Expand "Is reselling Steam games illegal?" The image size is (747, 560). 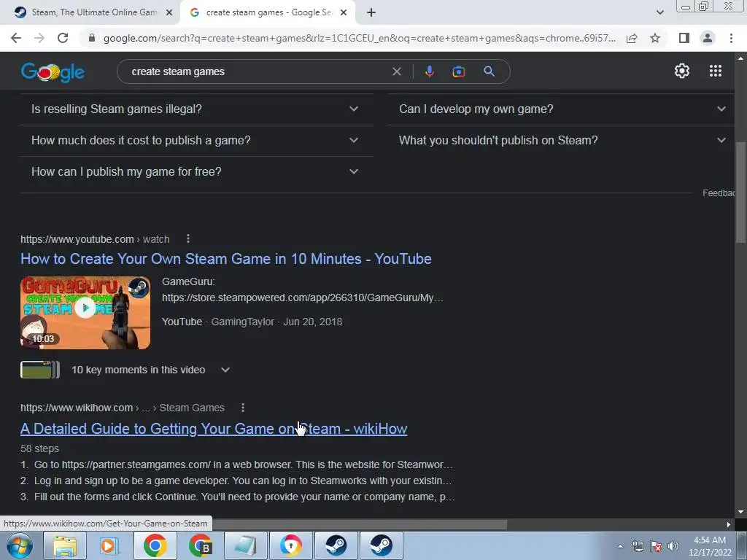pos(197,109)
